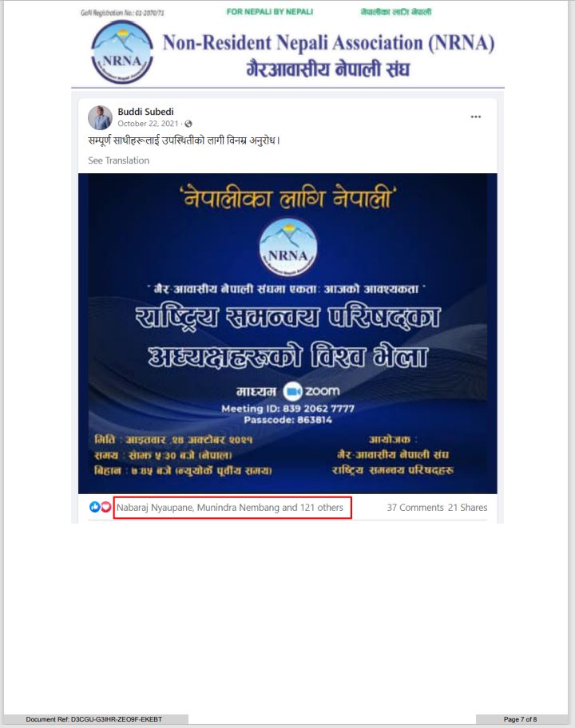
Task: Click See Translation under the post
Action: pos(118,160)
